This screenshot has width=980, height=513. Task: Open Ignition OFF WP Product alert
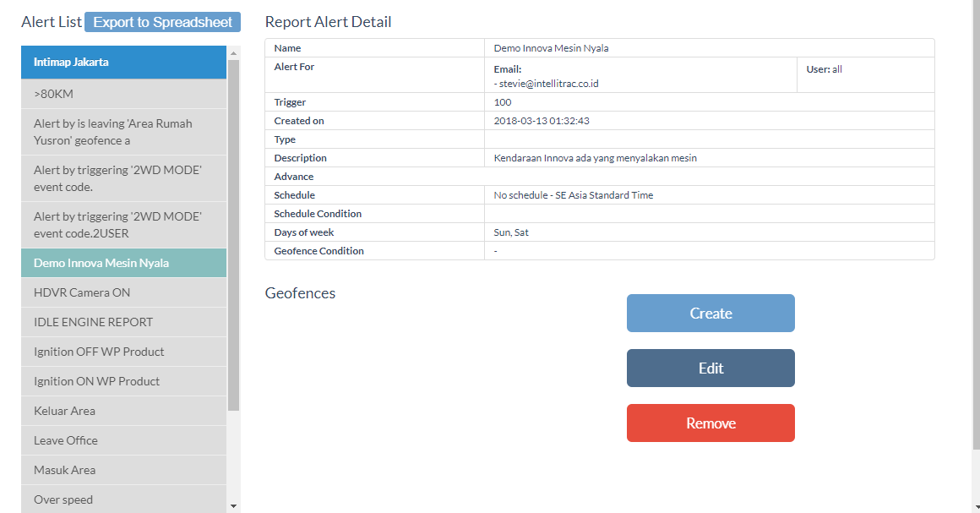[x=123, y=352]
